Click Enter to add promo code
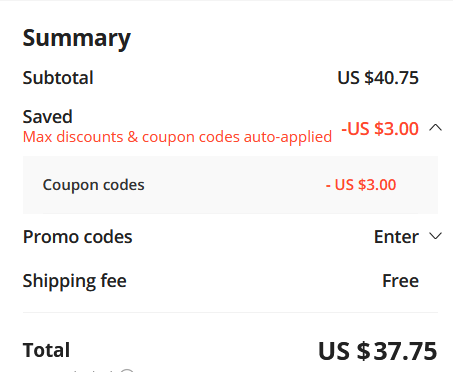The width and height of the screenshot is (453, 372). click(x=396, y=237)
